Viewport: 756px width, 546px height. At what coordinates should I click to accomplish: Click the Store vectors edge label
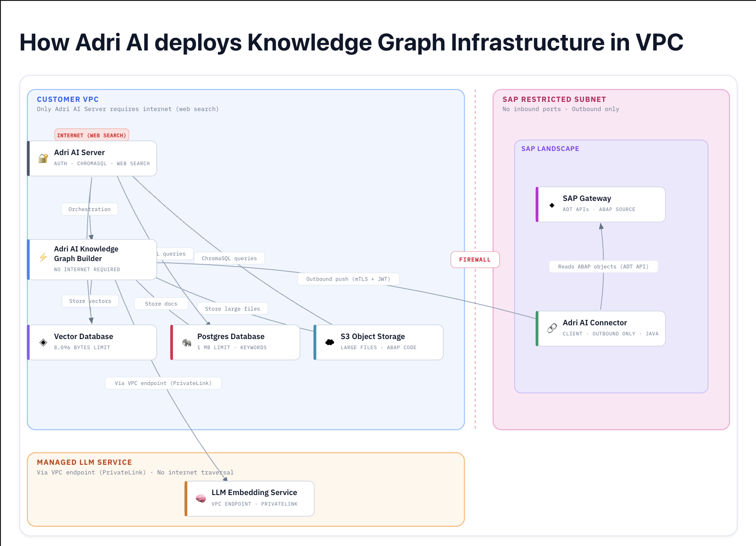[x=90, y=301]
